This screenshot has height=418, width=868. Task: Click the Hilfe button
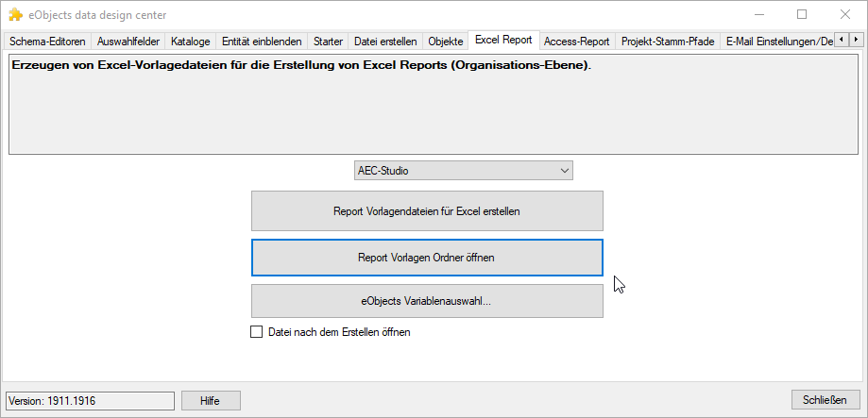(x=211, y=401)
